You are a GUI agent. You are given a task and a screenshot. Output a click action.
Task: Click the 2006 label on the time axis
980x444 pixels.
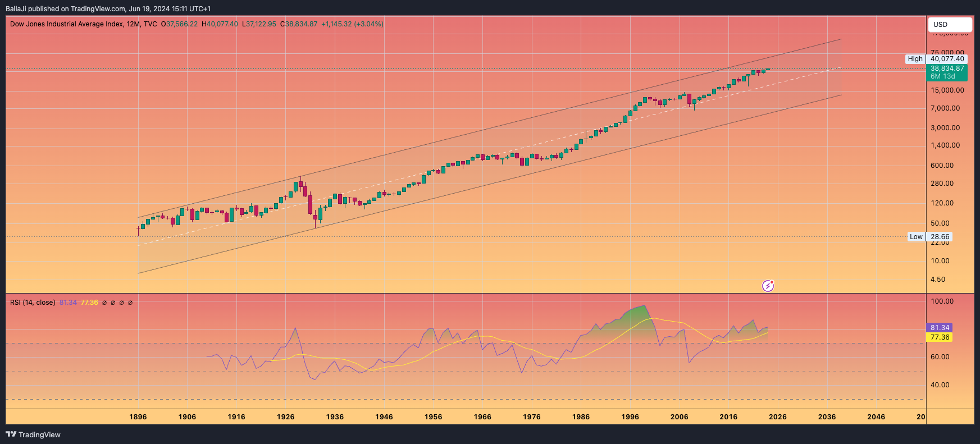680,417
